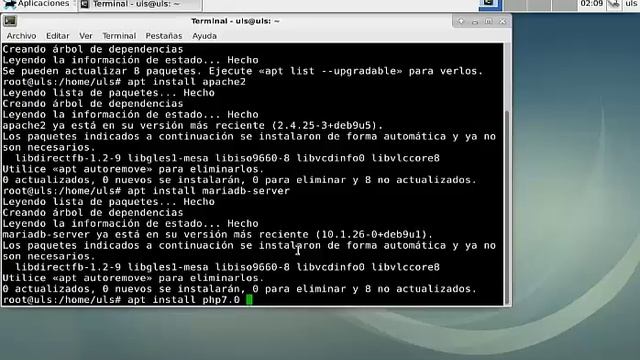Click the line 'apache2 ya está en su versión más reciente'
Viewport: 640px width, 360px height.
pos(193,125)
